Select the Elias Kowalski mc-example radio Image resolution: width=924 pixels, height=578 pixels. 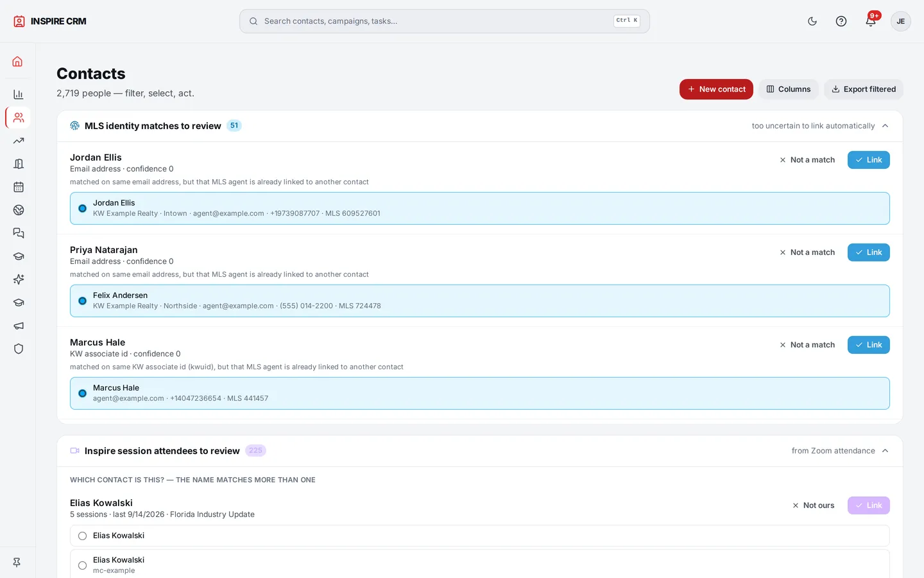click(82, 565)
